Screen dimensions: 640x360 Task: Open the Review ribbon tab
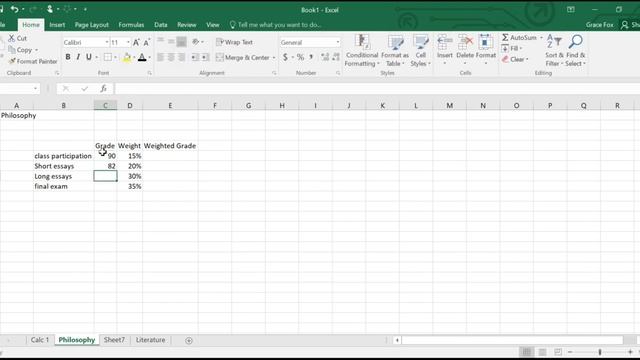coord(187,25)
